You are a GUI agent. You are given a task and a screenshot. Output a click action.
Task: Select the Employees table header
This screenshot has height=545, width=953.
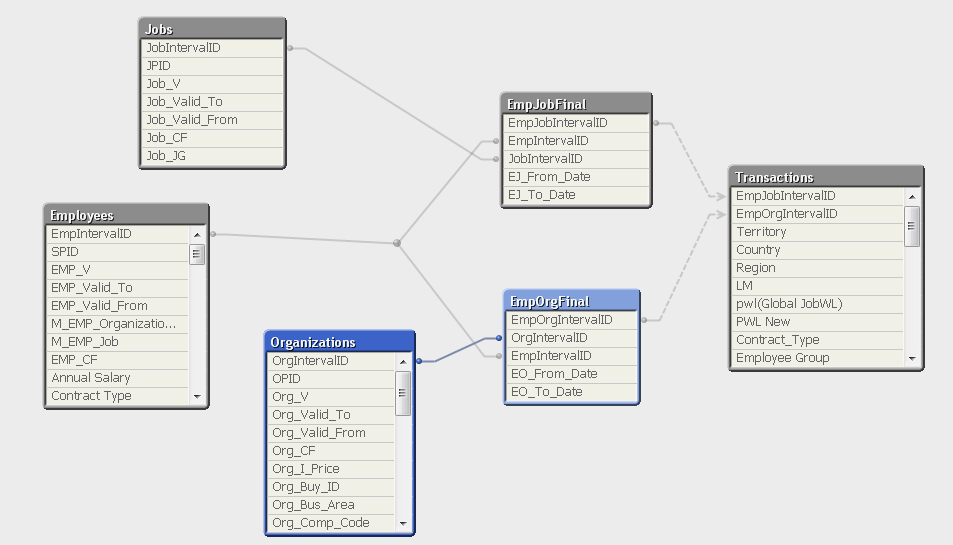click(x=126, y=215)
